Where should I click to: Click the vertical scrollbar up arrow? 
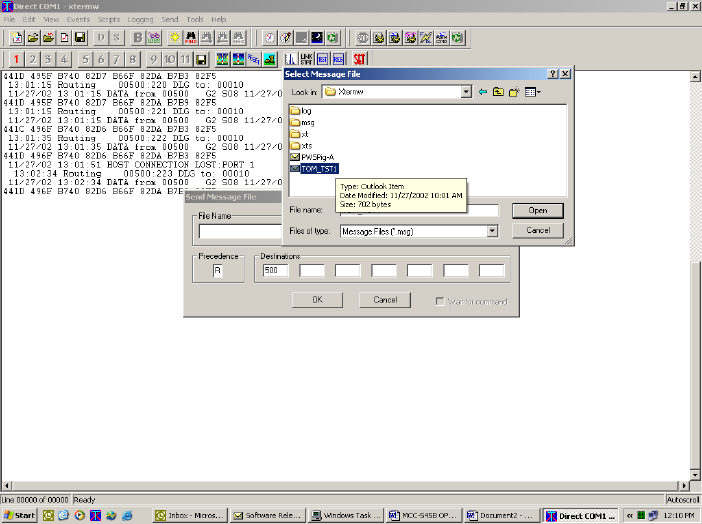coord(695,77)
